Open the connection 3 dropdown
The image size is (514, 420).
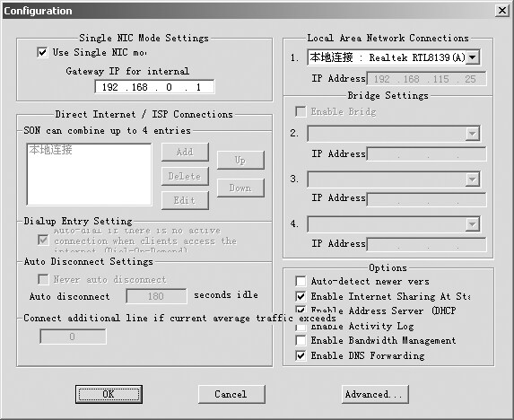tap(473, 179)
